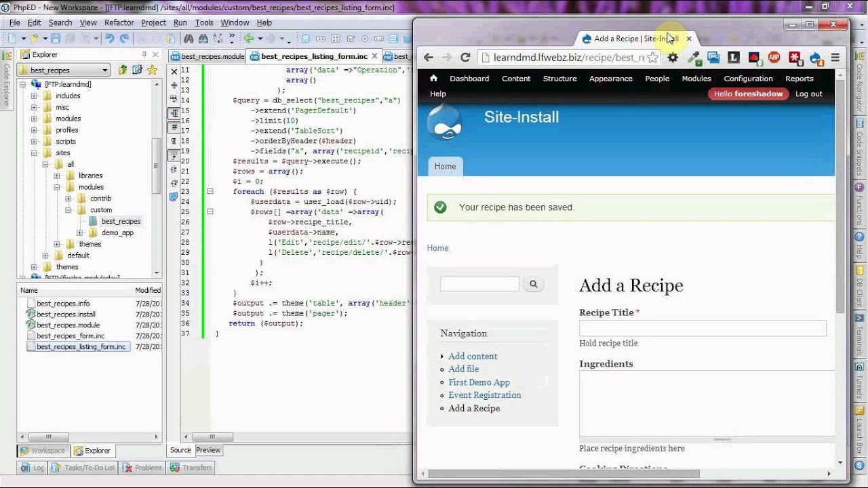The image size is (868, 488).
Task: Click the Event Registration link
Action: pyautogui.click(x=485, y=395)
